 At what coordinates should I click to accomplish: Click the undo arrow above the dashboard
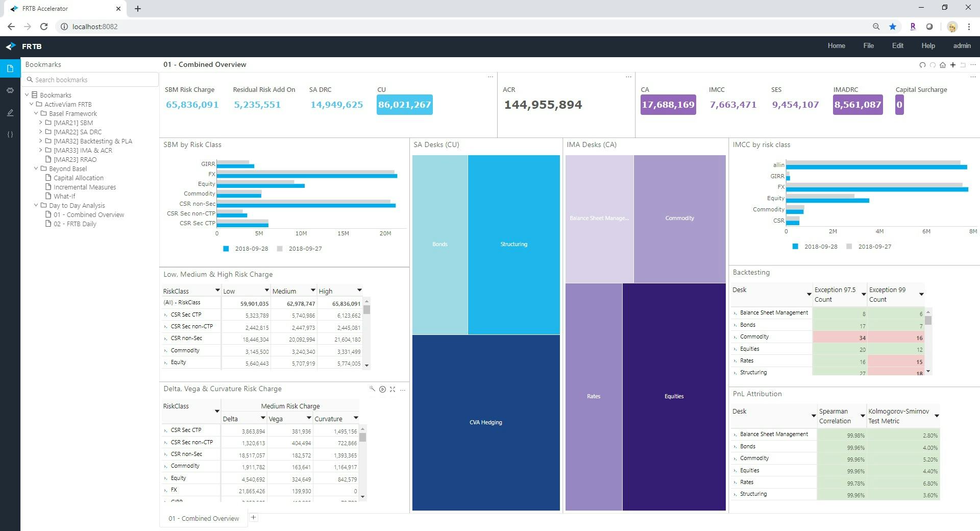[x=922, y=65]
